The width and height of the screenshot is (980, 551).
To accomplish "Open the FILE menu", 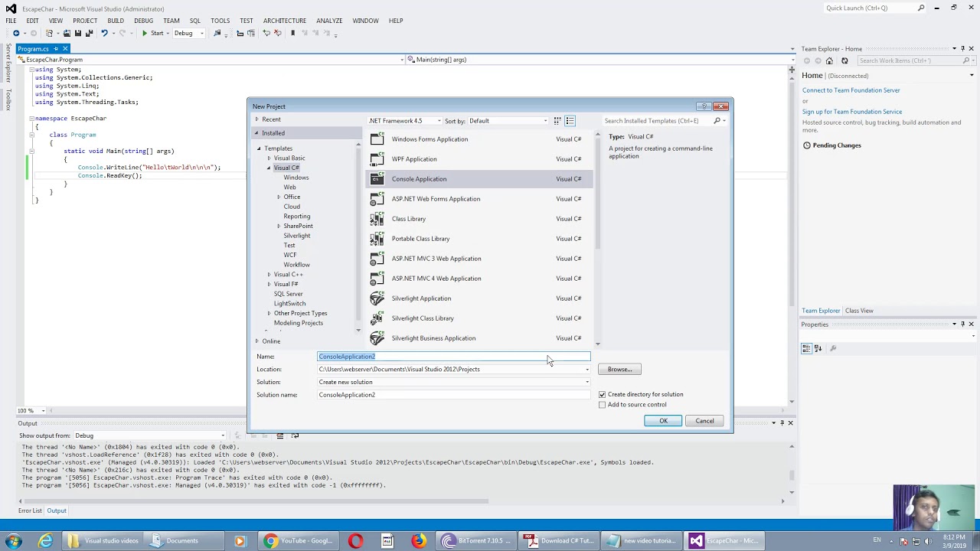I will (x=11, y=21).
